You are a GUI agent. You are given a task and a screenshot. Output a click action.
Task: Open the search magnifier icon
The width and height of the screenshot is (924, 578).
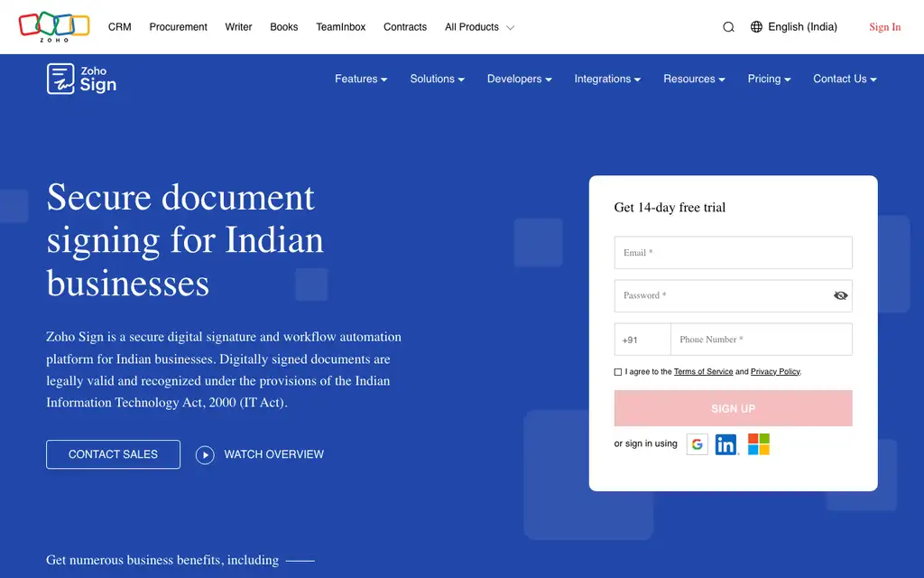tap(728, 27)
